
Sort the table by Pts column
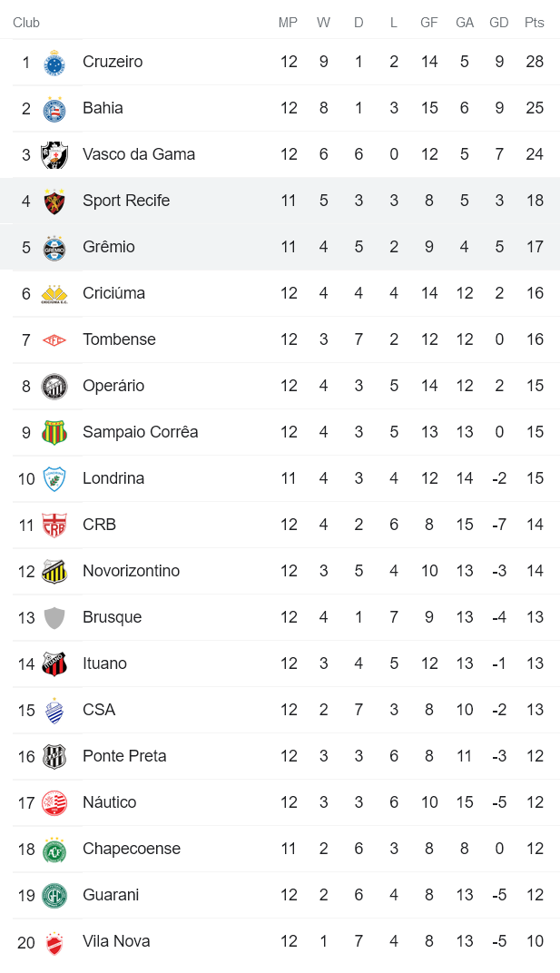coord(535,23)
